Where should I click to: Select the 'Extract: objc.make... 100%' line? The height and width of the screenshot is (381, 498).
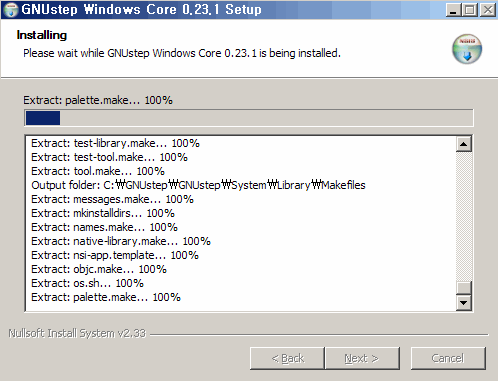click(99, 269)
